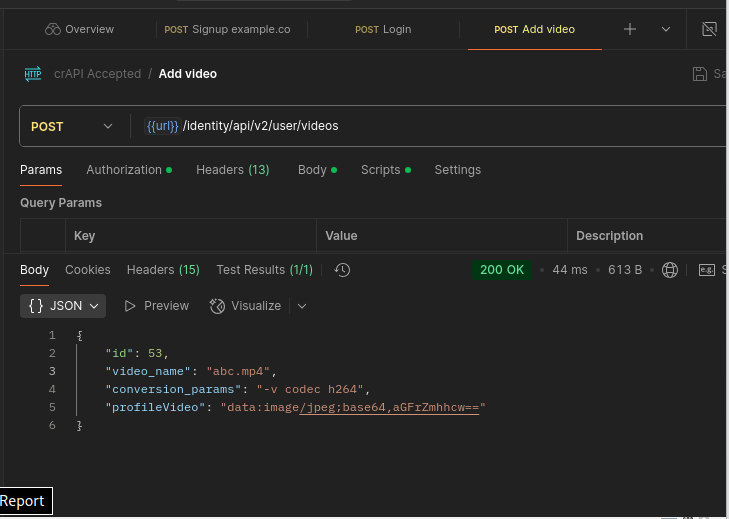Image resolution: width=729 pixels, height=519 pixels.
Task: Click into the request URL path field
Action: point(260,126)
